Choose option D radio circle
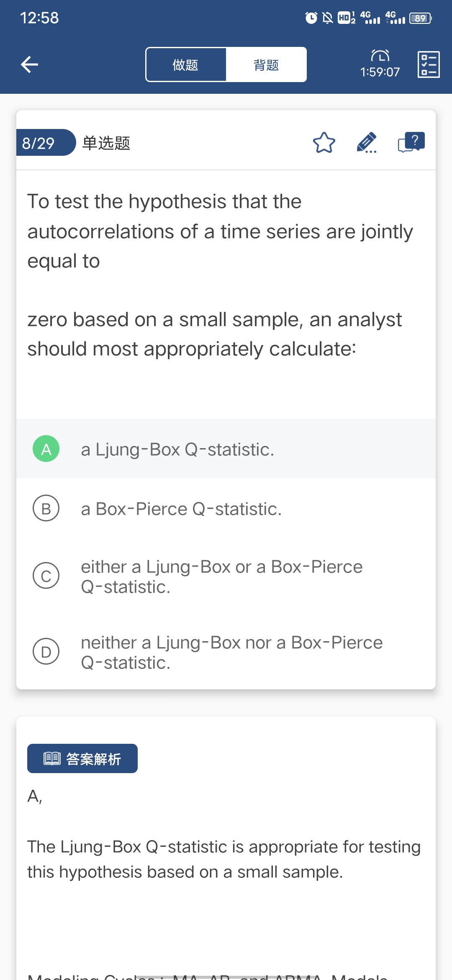Image resolution: width=452 pixels, height=980 pixels. click(46, 652)
